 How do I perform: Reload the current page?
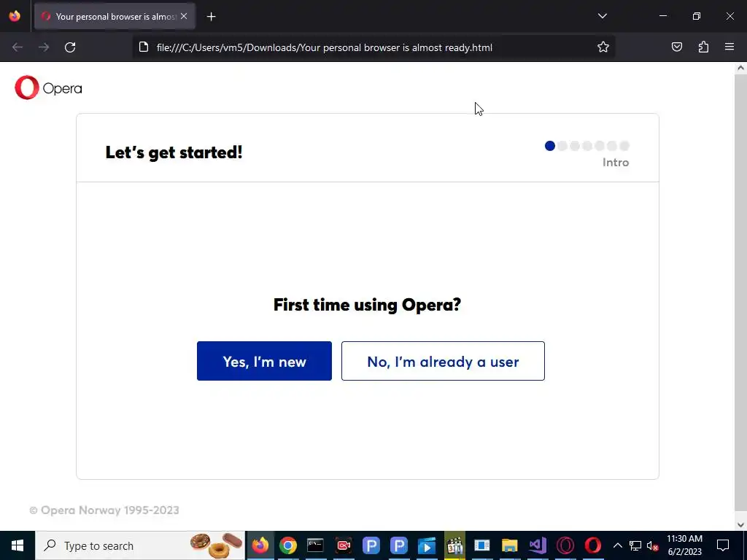pyautogui.click(x=70, y=47)
